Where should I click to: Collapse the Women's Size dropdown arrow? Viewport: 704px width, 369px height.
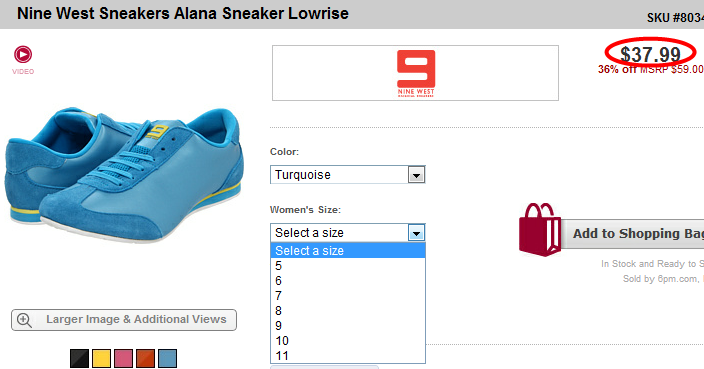416,233
